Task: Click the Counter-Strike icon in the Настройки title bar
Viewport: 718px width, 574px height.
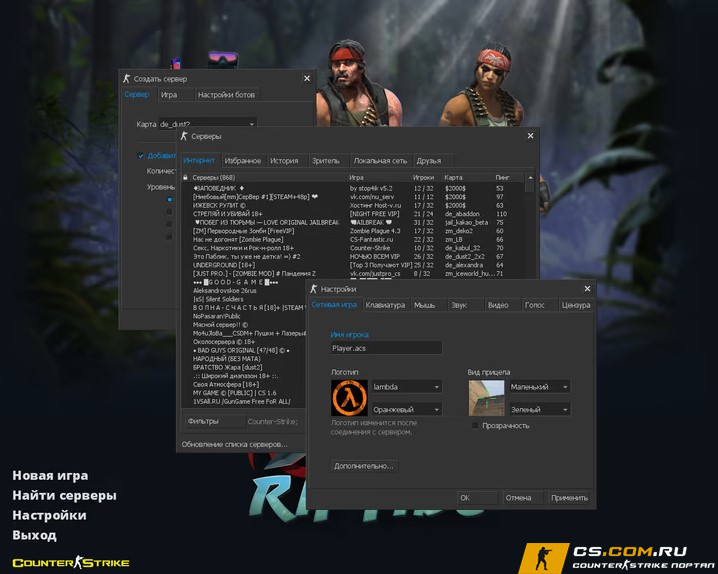Action: (x=314, y=289)
